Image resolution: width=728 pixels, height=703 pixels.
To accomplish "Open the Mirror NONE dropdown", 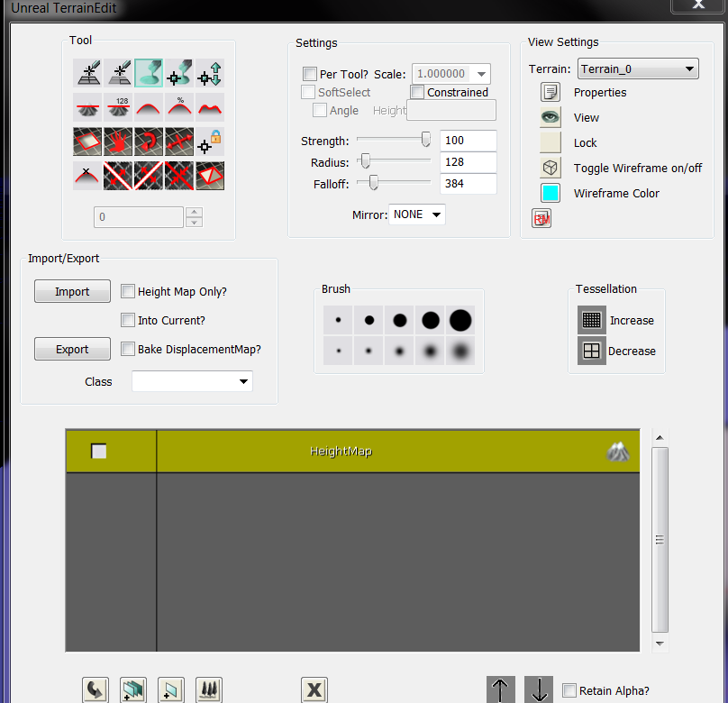I will coord(417,215).
